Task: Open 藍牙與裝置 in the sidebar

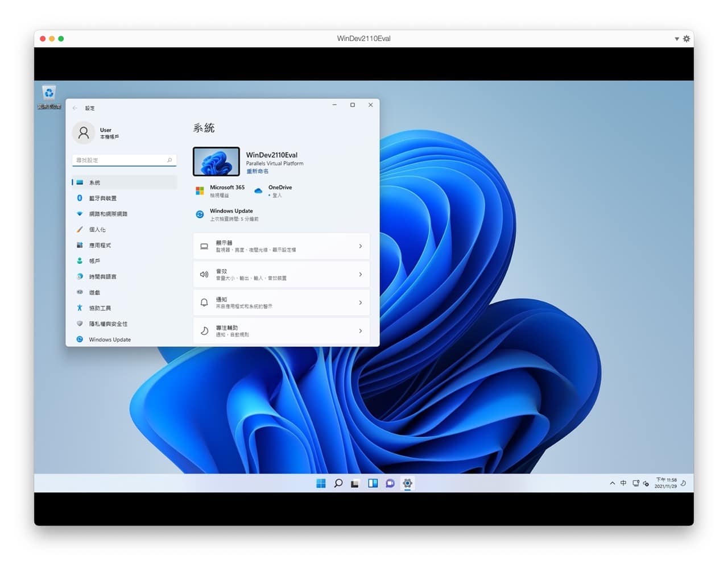Action: tap(124, 198)
